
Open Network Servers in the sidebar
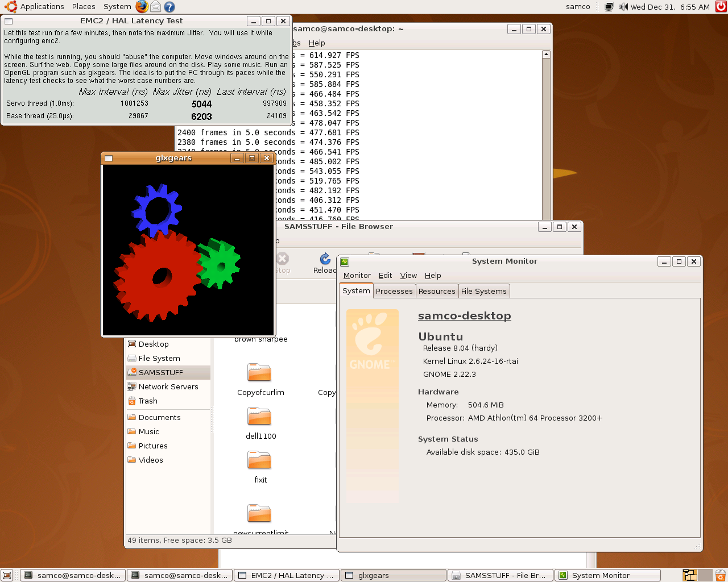[167, 386]
